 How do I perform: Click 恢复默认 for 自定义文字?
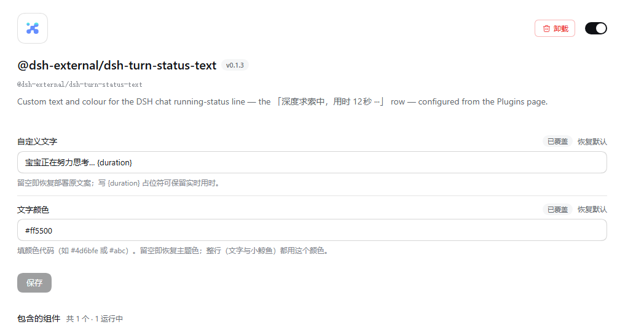pyautogui.click(x=592, y=142)
